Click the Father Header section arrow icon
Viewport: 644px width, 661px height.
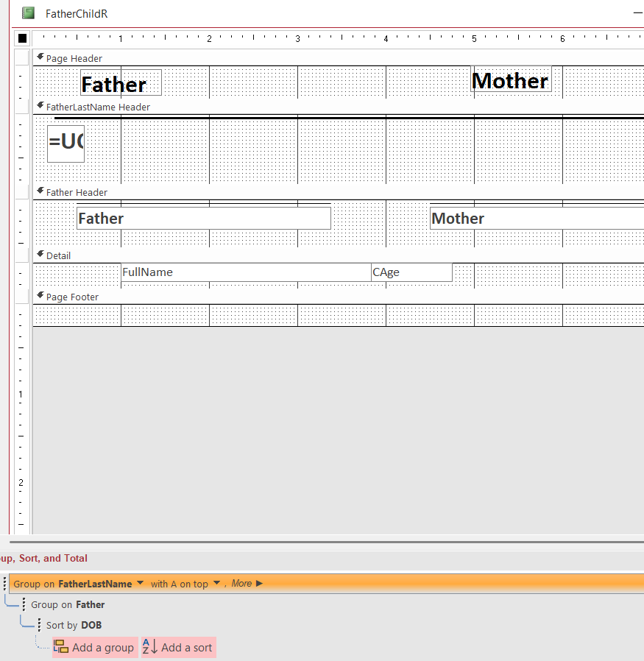click(x=40, y=191)
